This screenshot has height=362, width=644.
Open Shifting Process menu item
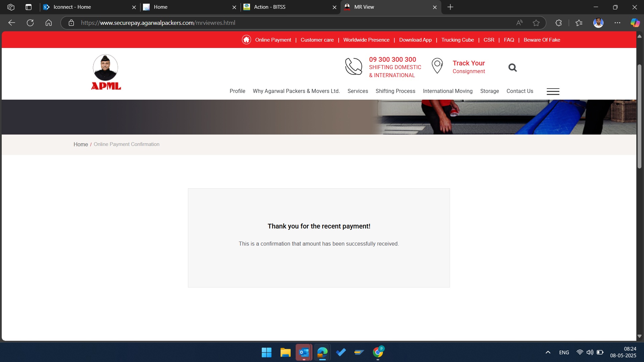(x=395, y=91)
